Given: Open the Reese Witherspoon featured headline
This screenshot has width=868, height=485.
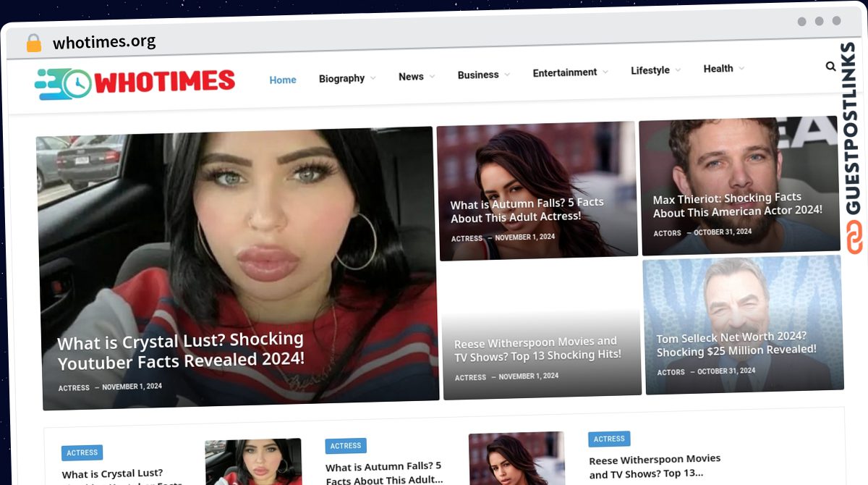Looking at the screenshot, I should tap(537, 349).
